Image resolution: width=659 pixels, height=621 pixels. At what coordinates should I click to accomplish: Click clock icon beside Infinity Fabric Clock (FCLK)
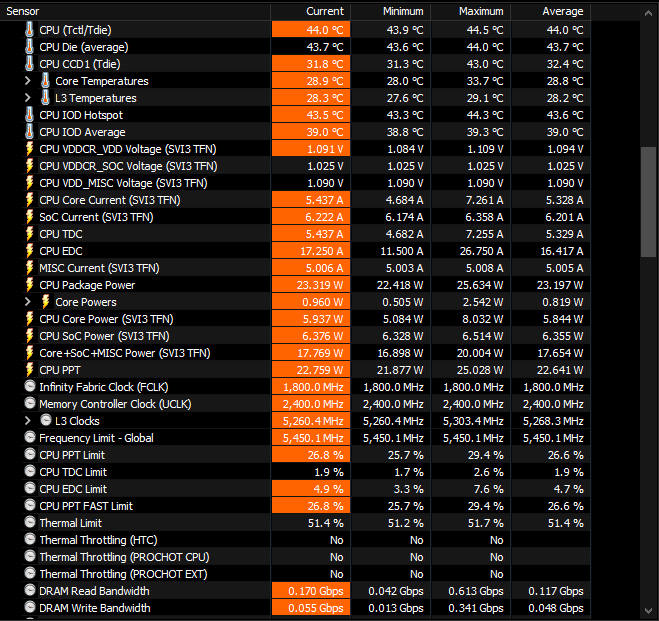coord(29,387)
